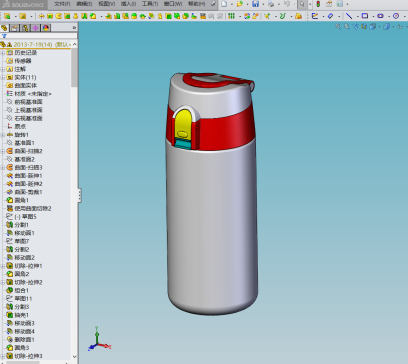408x364 pixels.
Task: Expand the 切除-拉伸1 feature
Action: pos(3,266)
